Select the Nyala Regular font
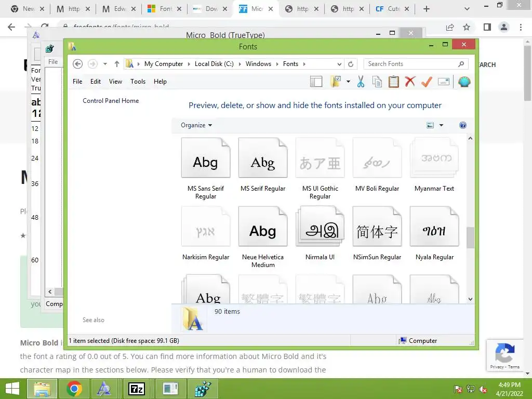This screenshot has width=532, height=399. [x=434, y=233]
